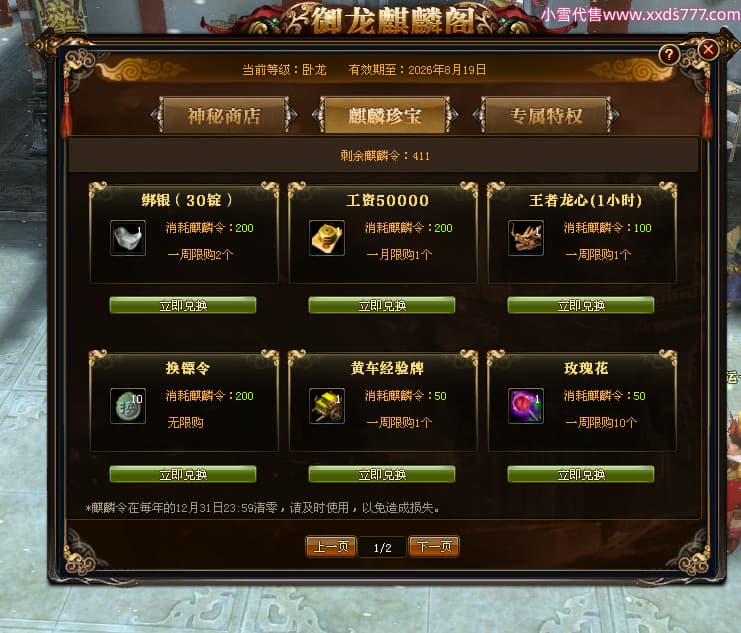Open the 麒麟珍宝 tab
The image size is (741, 633).
pos(385,115)
